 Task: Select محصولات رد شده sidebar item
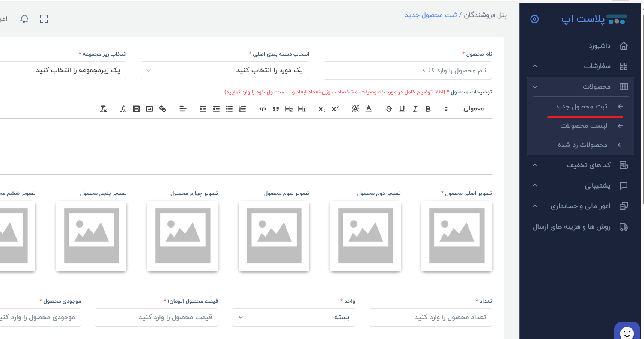coord(582,145)
